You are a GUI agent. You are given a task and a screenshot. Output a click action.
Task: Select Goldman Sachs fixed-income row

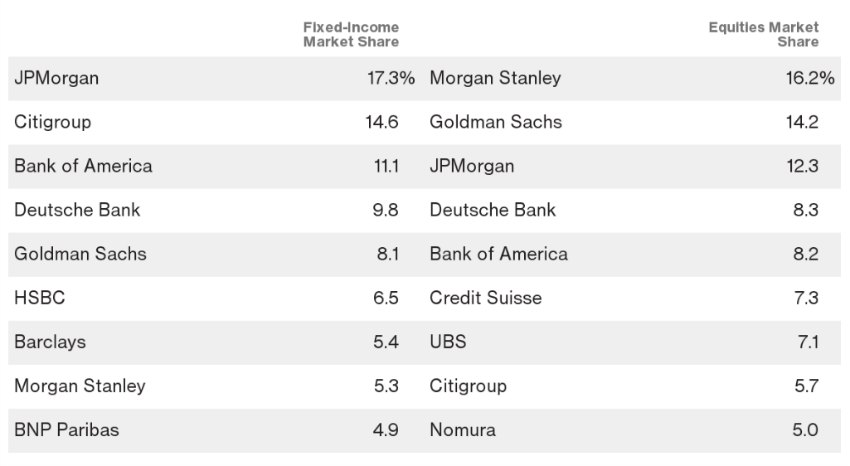(80, 254)
